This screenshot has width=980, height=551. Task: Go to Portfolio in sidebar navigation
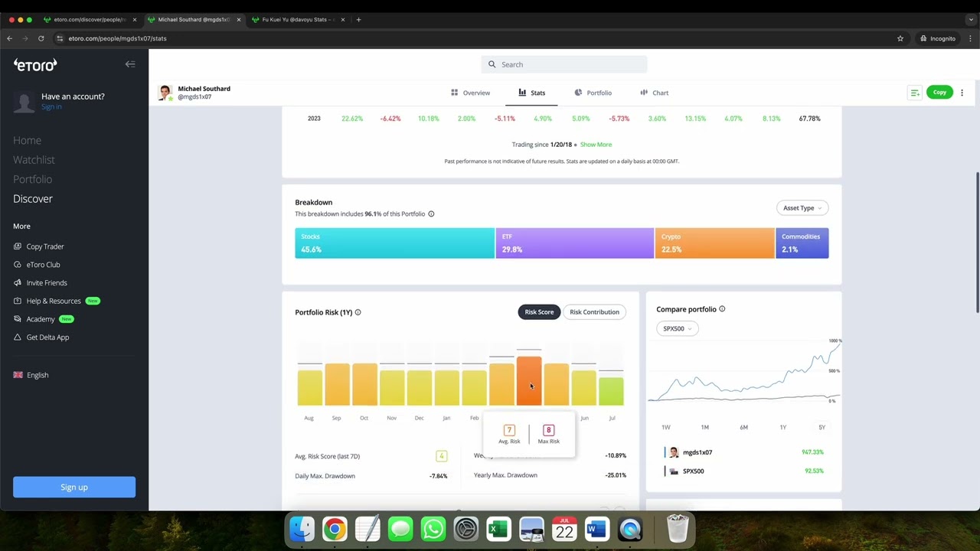tap(32, 179)
